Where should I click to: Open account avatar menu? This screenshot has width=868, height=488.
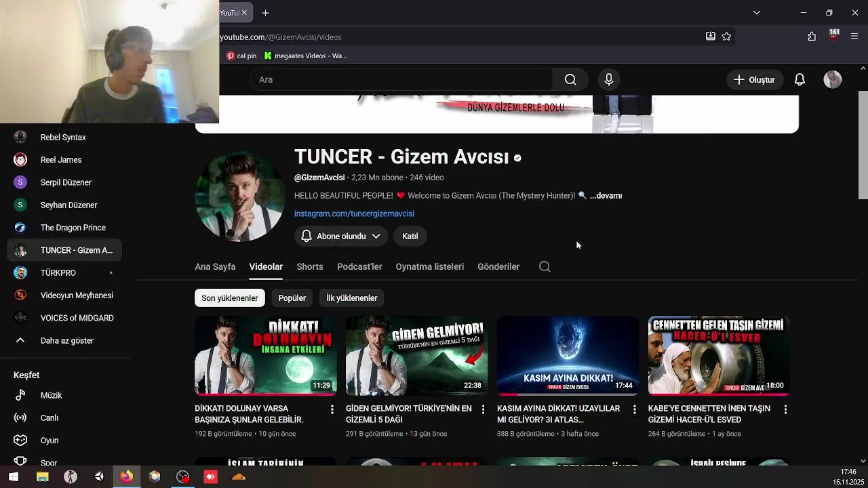coord(833,80)
